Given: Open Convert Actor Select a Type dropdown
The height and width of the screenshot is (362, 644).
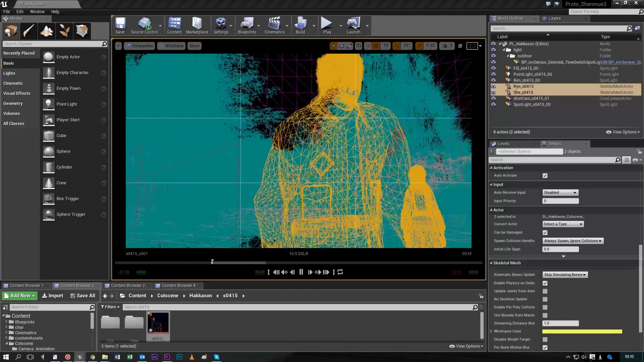Looking at the screenshot, I should pyautogui.click(x=563, y=224).
